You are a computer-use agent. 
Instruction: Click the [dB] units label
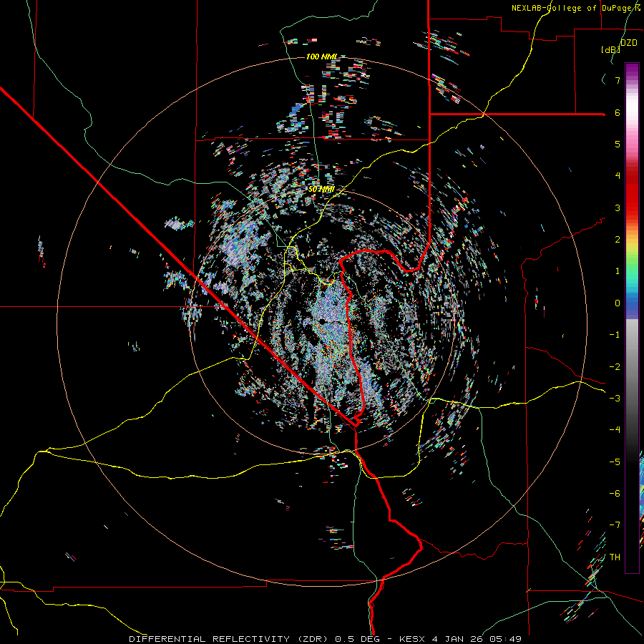pos(611,49)
